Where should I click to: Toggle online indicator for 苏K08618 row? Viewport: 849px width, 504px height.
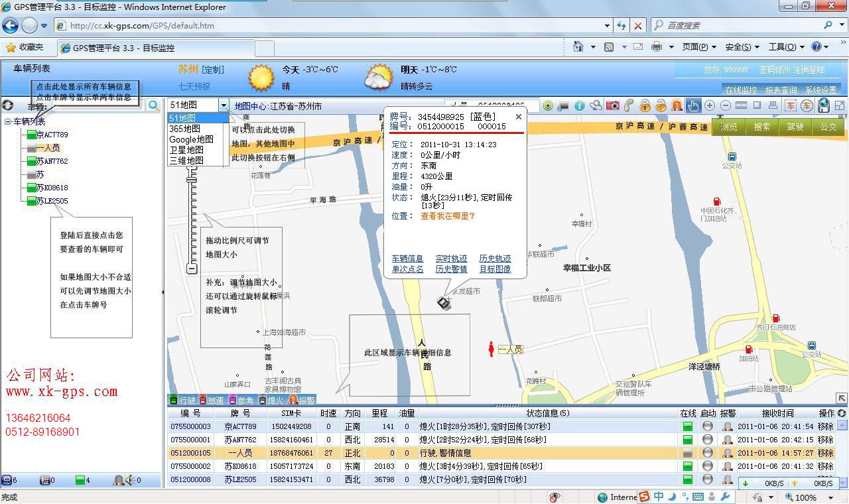688,466
